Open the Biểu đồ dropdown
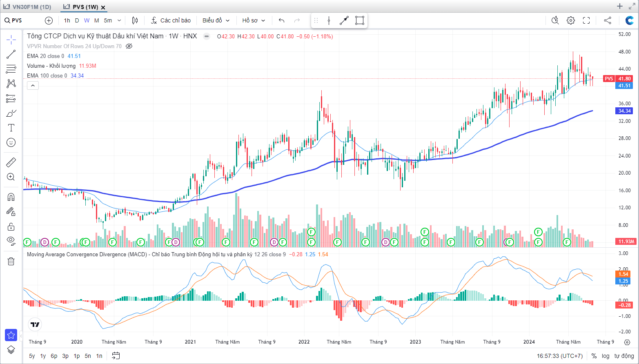 pos(216,20)
